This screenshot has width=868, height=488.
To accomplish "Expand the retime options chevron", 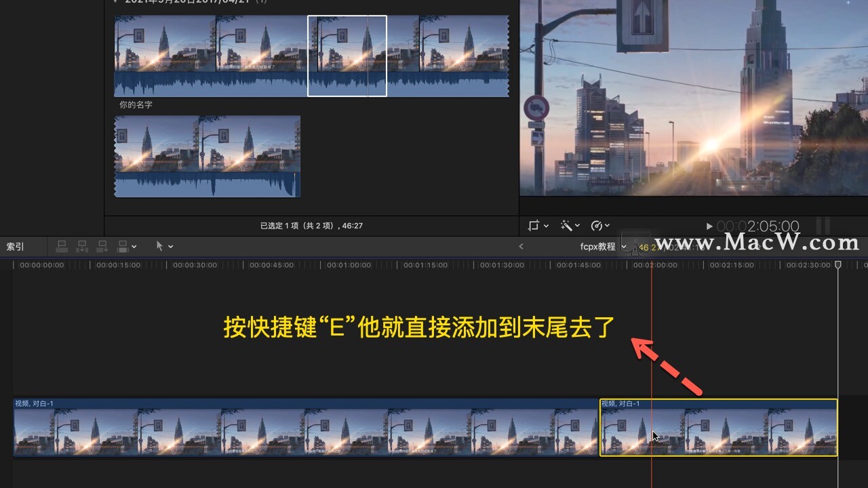I will pos(607,226).
